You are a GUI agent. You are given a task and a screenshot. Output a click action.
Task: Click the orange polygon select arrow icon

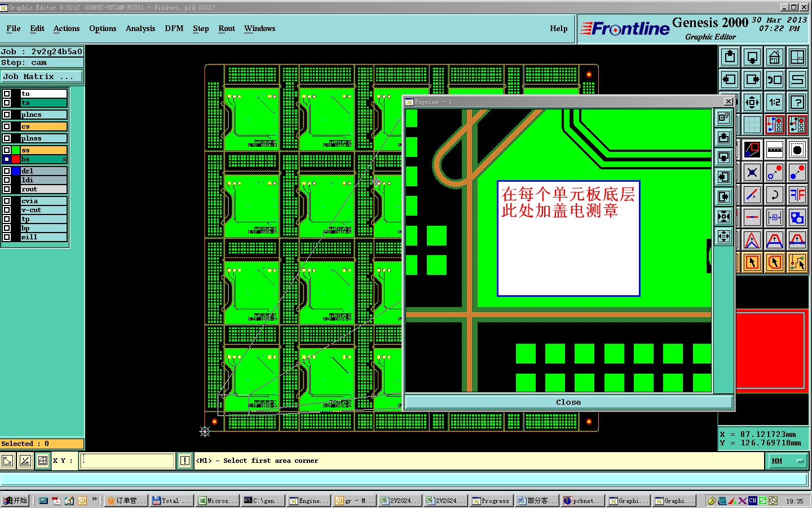pyautogui.click(x=775, y=262)
